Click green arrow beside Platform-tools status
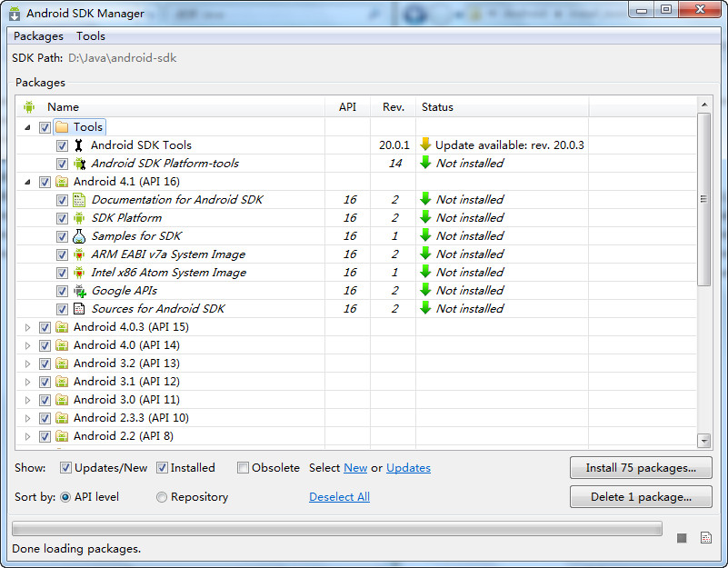The height and width of the screenshot is (568, 728). coord(425,163)
